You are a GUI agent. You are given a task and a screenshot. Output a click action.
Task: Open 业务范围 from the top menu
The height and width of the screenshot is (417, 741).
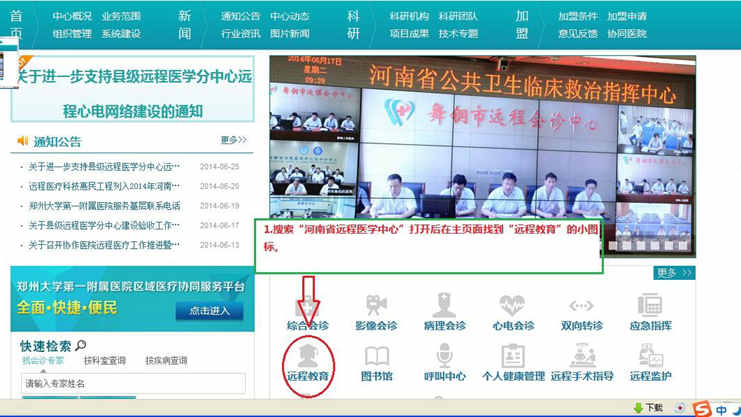pyautogui.click(x=121, y=16)
